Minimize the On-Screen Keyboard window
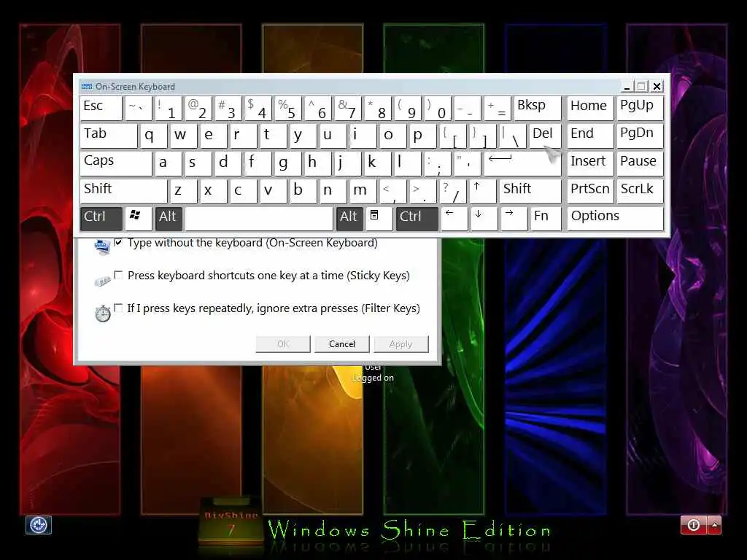 627,87
